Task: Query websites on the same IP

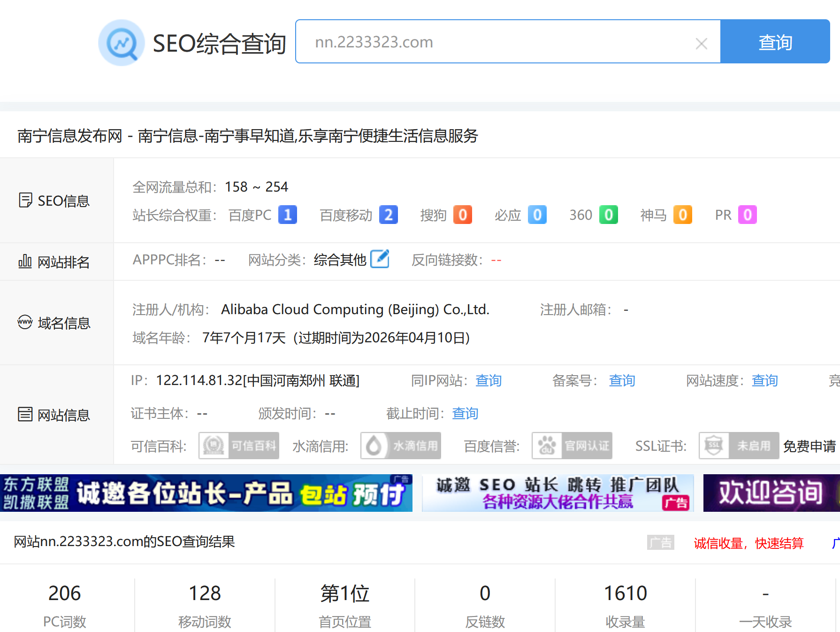Action: coord(489,380)
